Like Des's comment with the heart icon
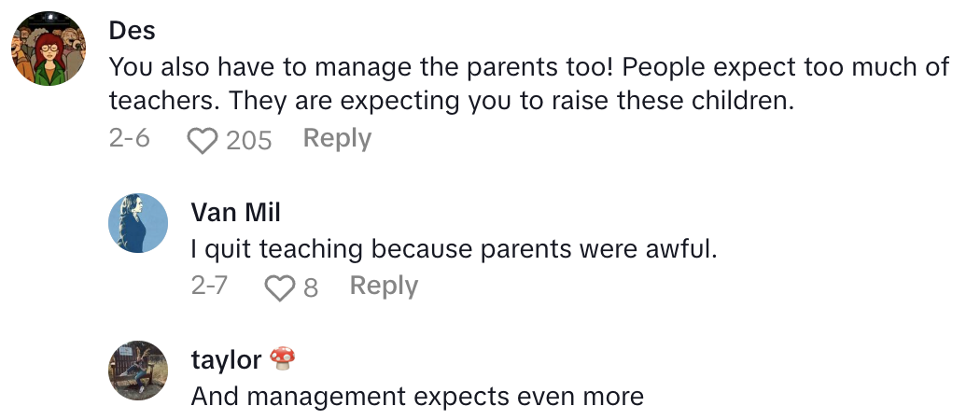 [201, 140]
